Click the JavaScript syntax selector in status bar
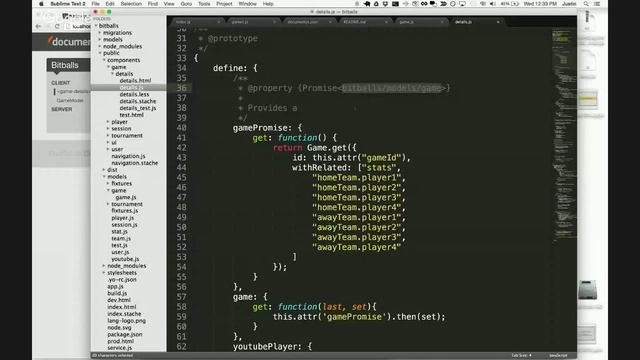 pyautogui.click(x=558, y=356)
